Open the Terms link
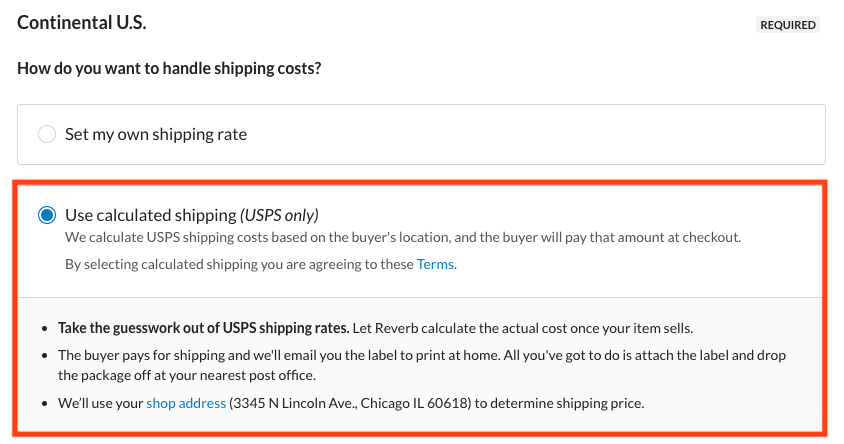844x444 pixels. [x=435, y=264]
